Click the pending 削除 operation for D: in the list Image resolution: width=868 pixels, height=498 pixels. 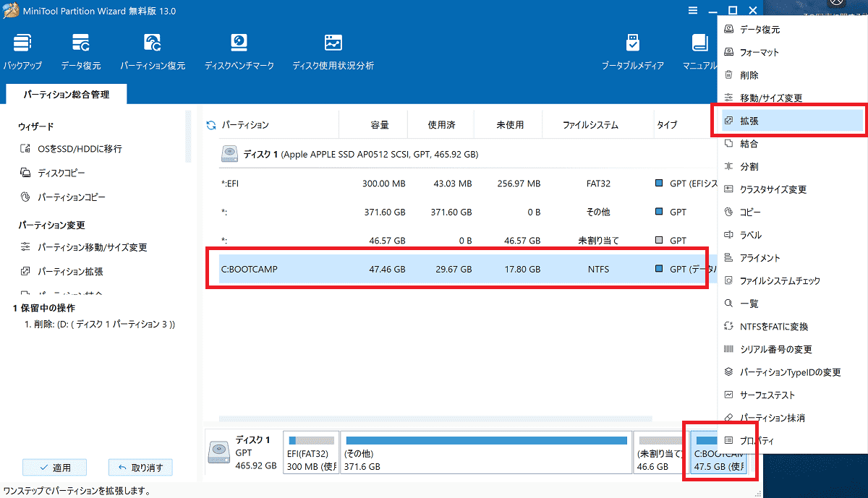[x=100, y=325]
